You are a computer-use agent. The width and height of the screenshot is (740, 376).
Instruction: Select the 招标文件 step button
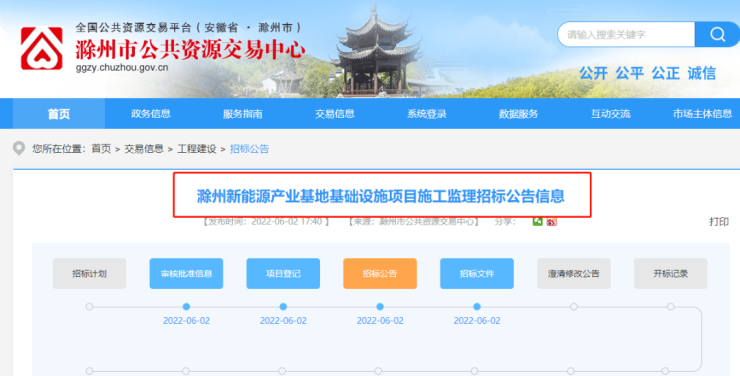tap(477, 274)
